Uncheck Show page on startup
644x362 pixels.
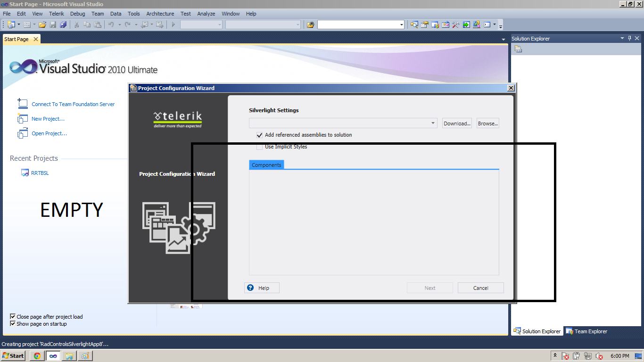point(13,324)
